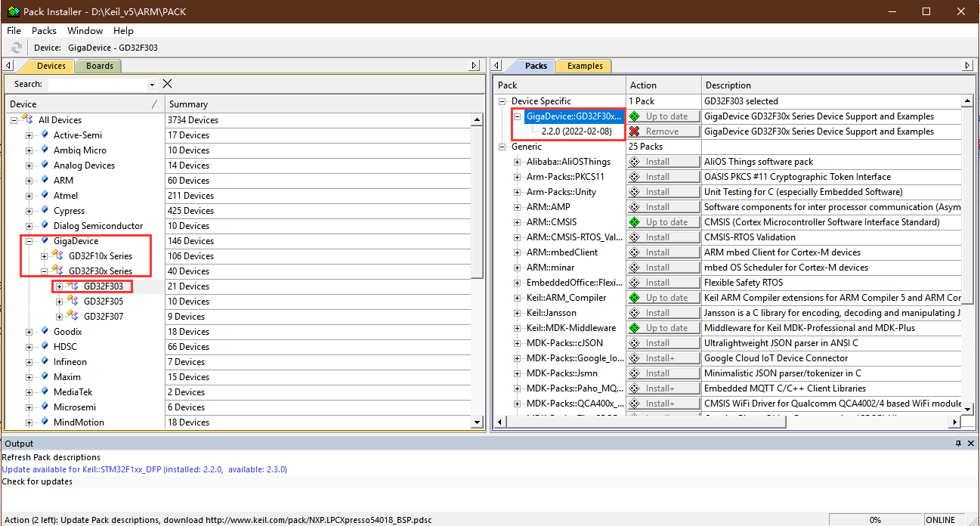Install the MDK-Packs::cJSON pack
The height and width of the screenshot is (526, 980).
pyautogui.click(x=663, y=343)
